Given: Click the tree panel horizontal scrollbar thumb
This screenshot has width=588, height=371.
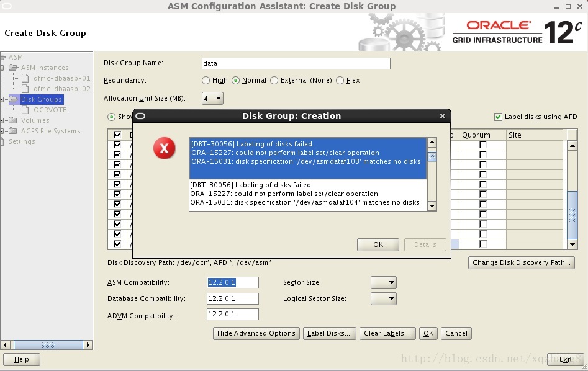Looking at the screenshot, I should tap(48, 345).
